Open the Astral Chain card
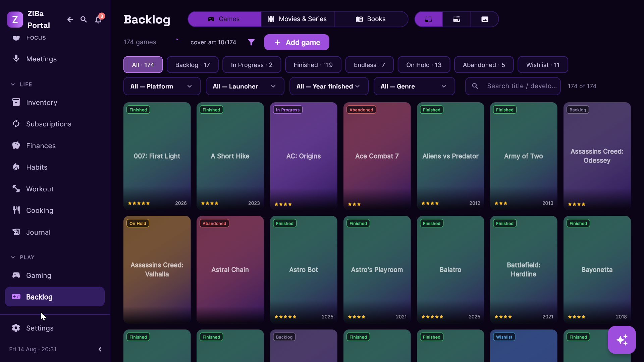 click(x=230, y=269)
